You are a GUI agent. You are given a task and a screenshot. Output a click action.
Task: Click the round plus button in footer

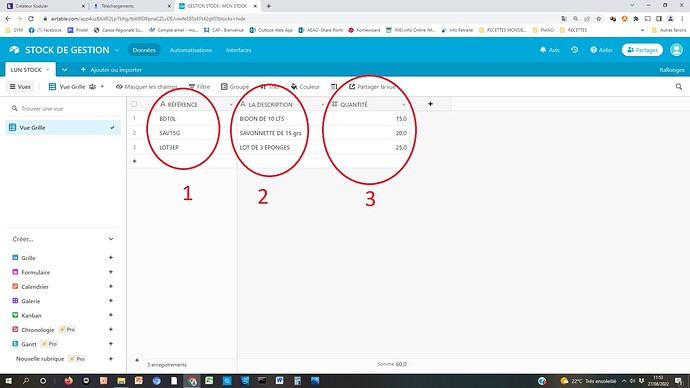[x=137, y=360]
